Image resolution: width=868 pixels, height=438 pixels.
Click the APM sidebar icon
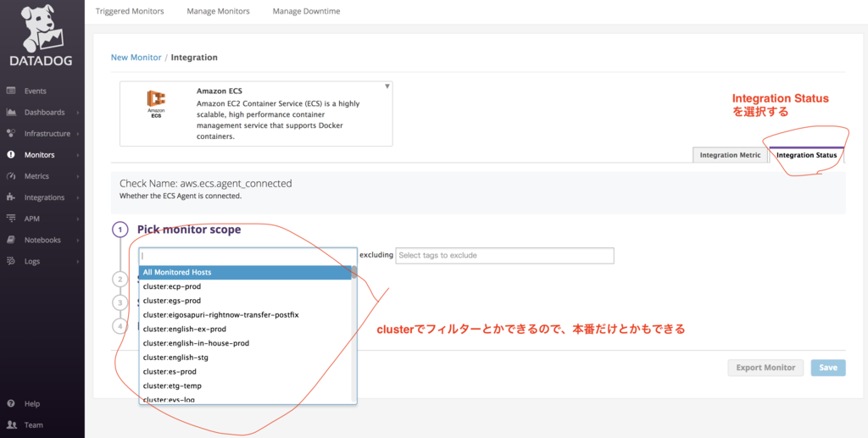point(11,219)
